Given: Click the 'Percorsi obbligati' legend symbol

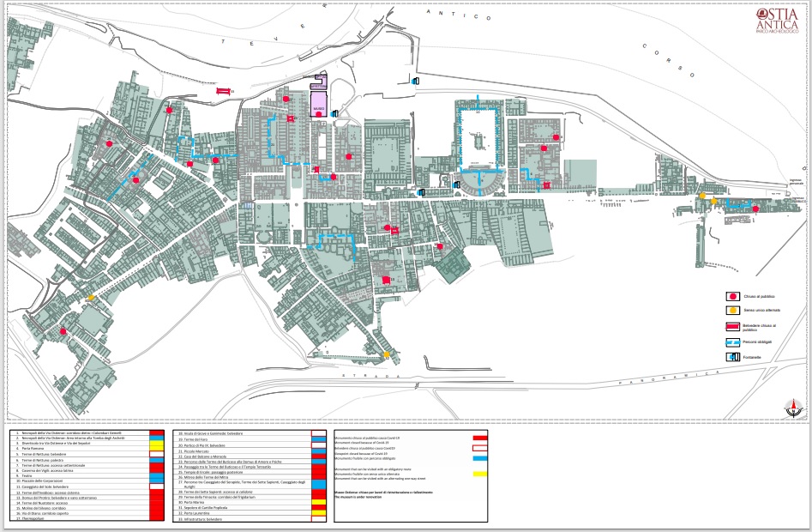Looking at the screenshot, I should pyautogui.click(x=733, y=342).
